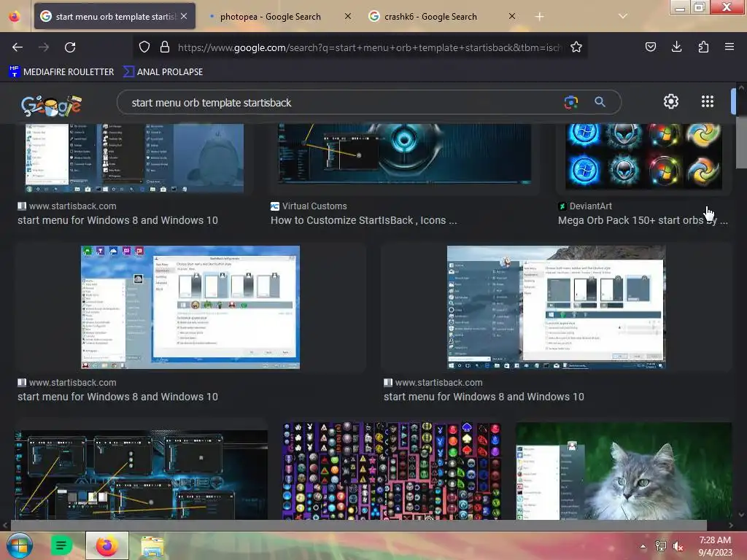This screenshot has height=560, width=747.
Task: Open the dark Alienware theme thumbnail
Action: [141, 474]
